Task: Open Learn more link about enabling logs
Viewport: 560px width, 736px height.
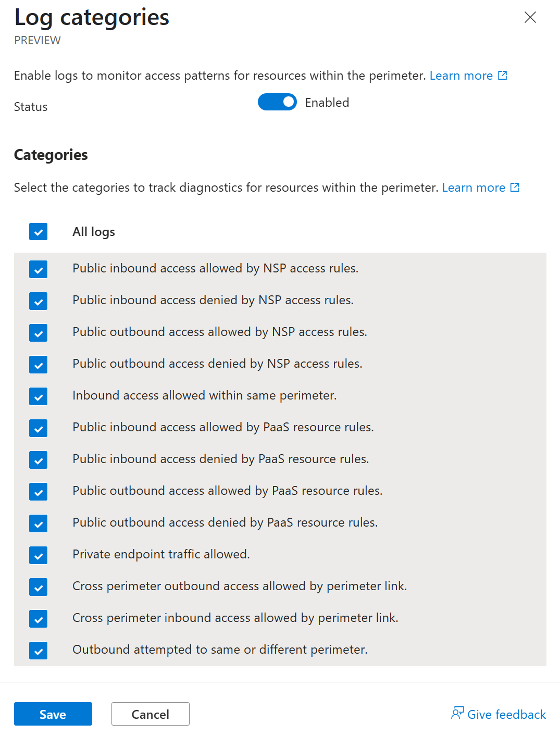Action: coord(461,76)
